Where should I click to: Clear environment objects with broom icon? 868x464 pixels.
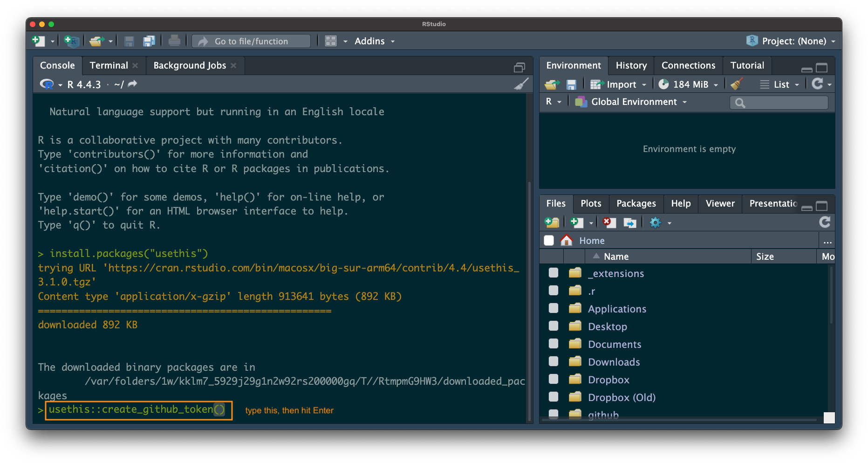coord(737,84)
